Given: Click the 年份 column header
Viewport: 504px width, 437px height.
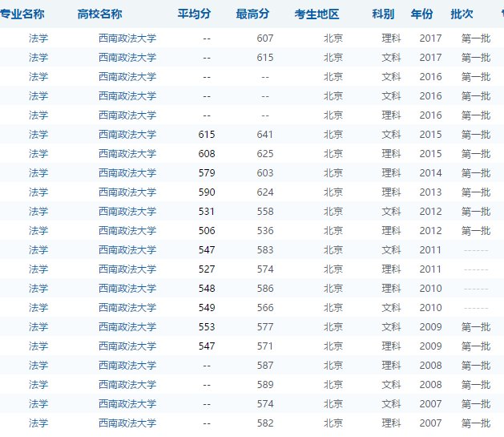Looking at the screenshot, I should click(x=421, y=14).
